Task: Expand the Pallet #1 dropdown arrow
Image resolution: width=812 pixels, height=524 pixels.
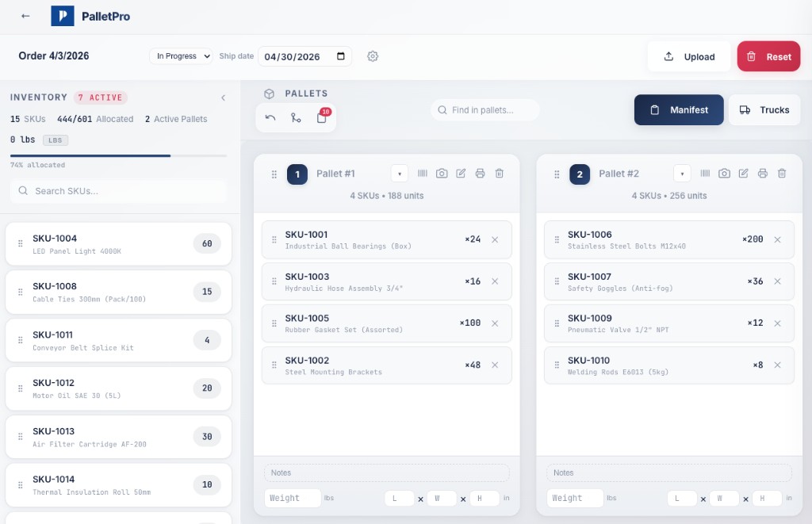Action: click(400, 174)
